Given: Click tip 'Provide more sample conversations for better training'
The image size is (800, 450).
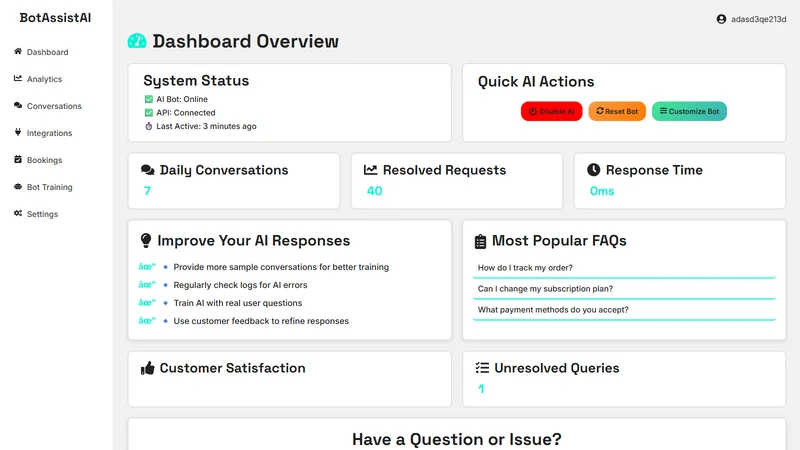Looking at the screenshot, I should (281, 267).
